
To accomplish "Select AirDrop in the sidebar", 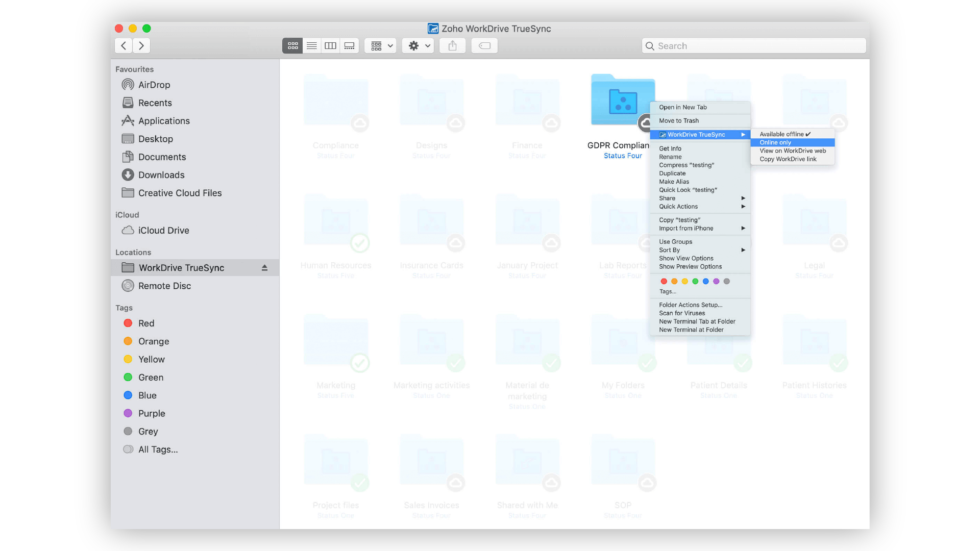I will [154, 85].
